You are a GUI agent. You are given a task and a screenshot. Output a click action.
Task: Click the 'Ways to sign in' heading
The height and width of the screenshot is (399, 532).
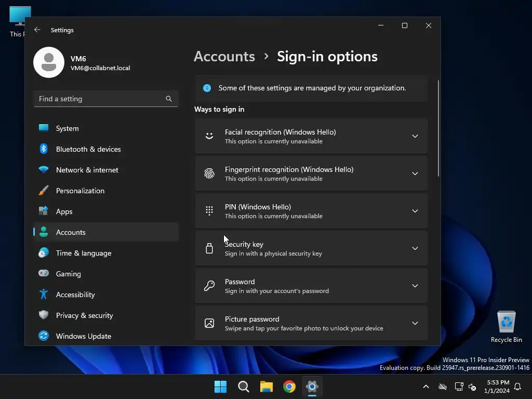coord(219,109)
